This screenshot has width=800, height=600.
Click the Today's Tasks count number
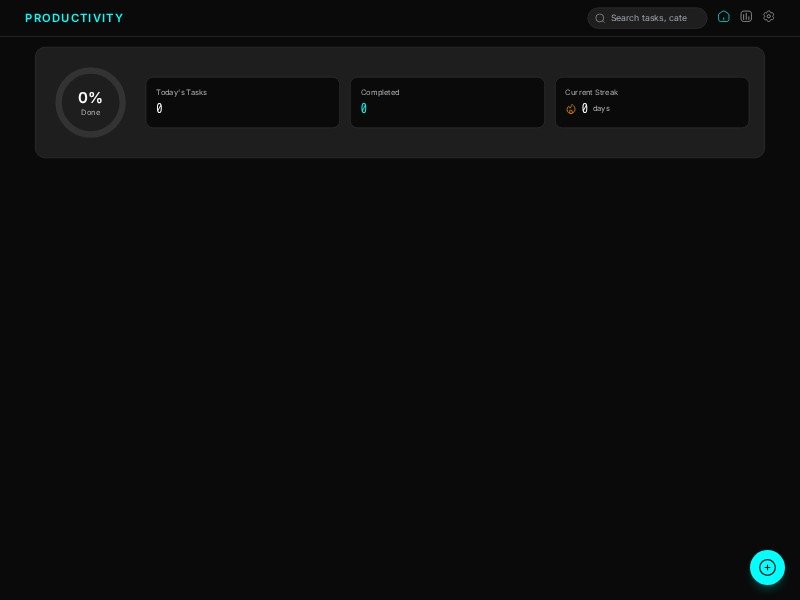tap(159, 108)
